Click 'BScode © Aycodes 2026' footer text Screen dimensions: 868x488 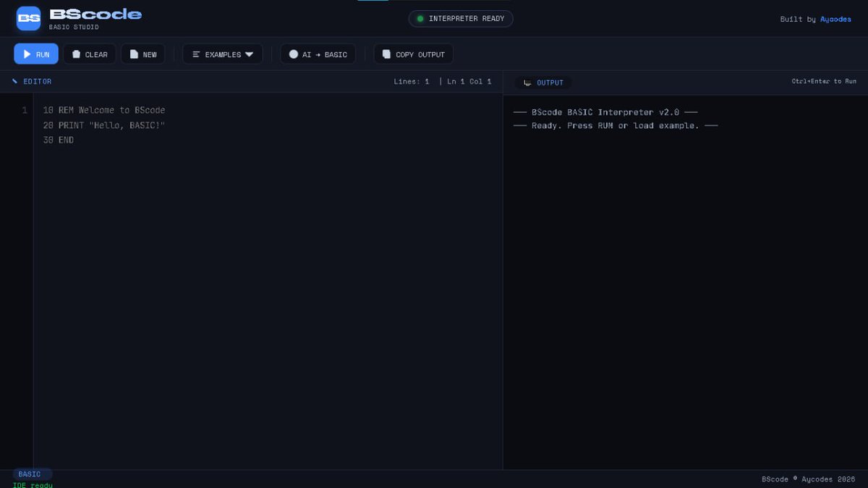click(x=808, y=479)
